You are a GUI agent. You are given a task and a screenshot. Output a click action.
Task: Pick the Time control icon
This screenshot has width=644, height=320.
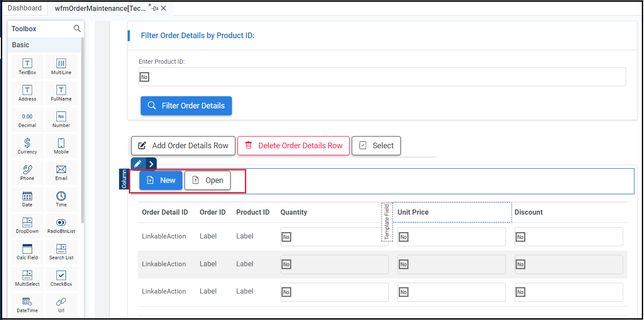coord(61,199)
